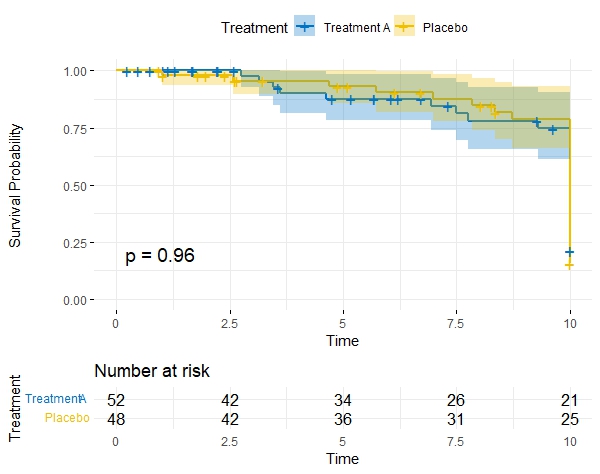Select the 1.00 y-axis tick label

[x=78, y=71]
